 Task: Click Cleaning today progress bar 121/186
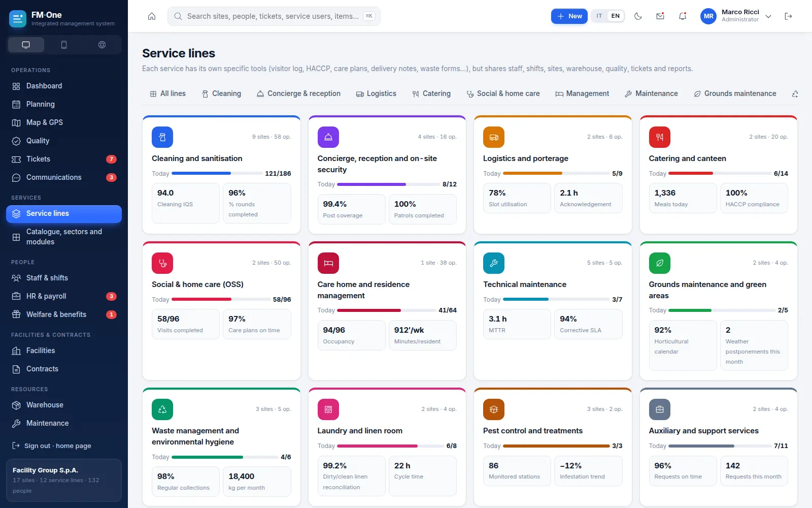click(x=217, y=173)
